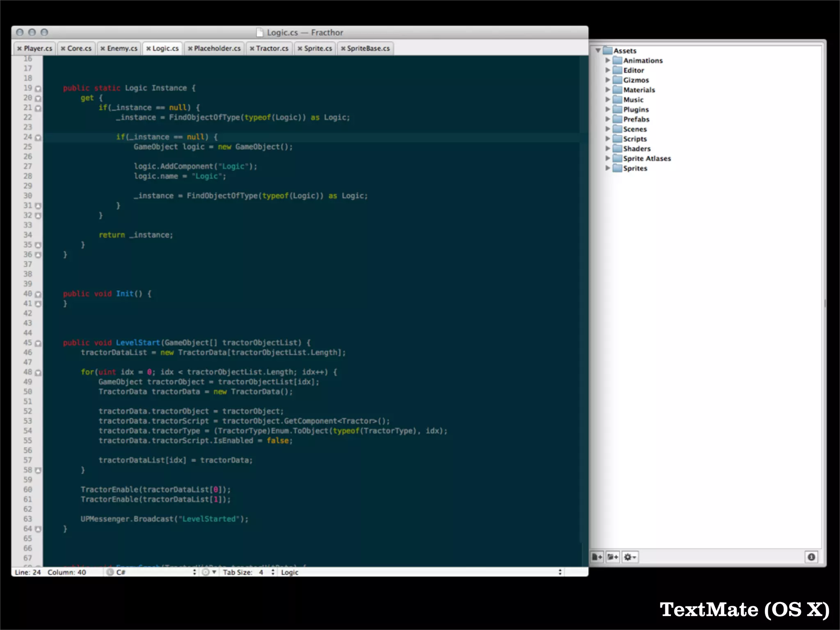Click the fold end marker at line 64
This screenshot has width=840, height=630.
click(38, 529)
